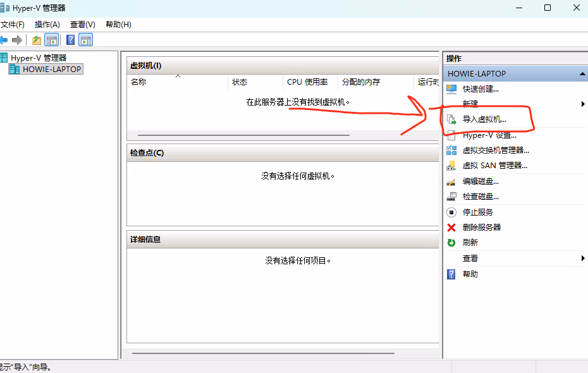Click 导入虚拟机... in the actions pane
This screenshot has height=373, width=588.
coord(484,119)
